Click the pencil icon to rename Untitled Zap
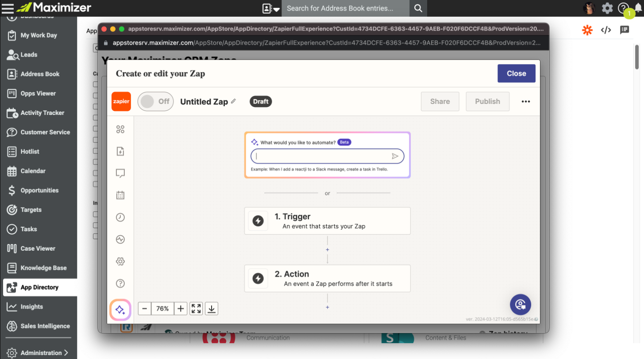 tap(234, 101)
